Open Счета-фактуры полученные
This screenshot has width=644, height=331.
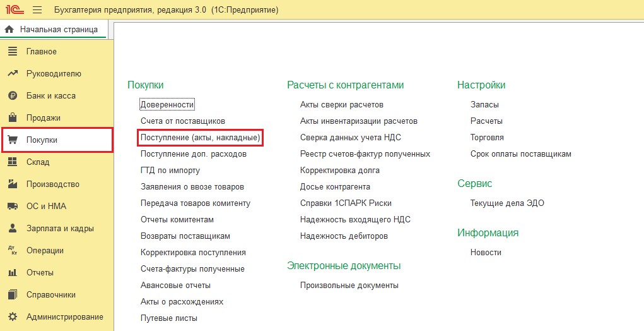coord(192,269)
